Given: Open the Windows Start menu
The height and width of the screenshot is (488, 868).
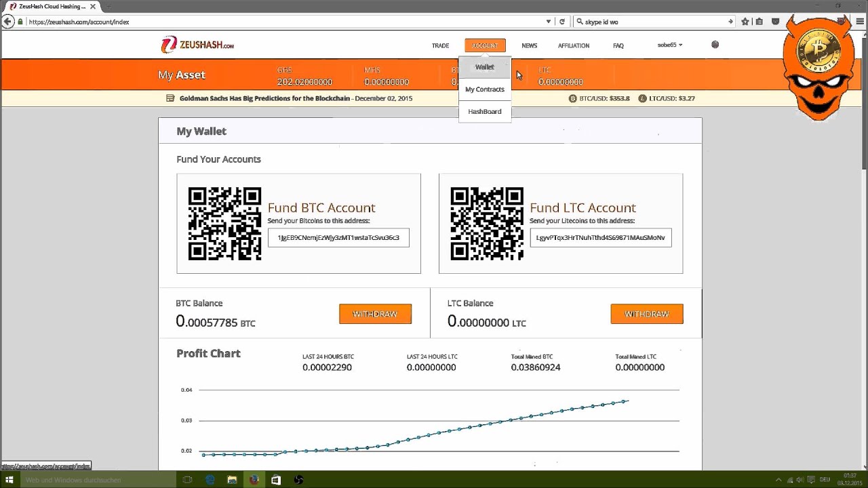Looking at the screenshot, I should click(x=9, y=480).
